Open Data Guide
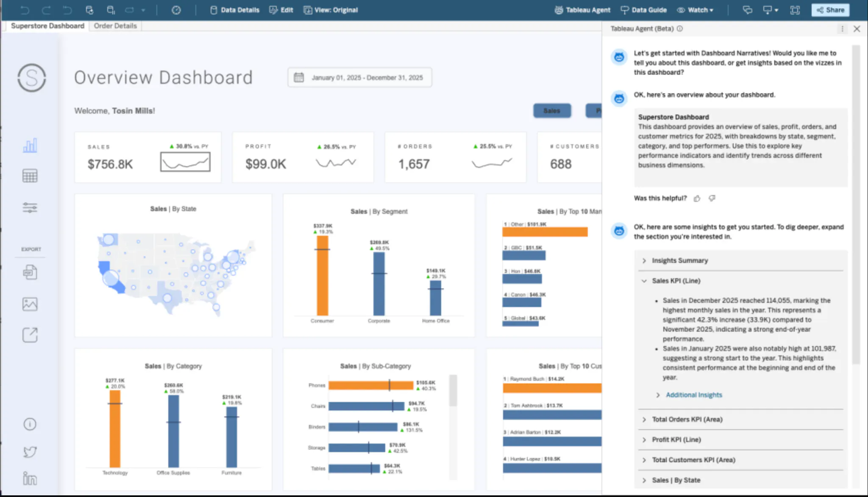Image resolution: width=868 pixels, height=497 pixels. [x=644, y=10]
